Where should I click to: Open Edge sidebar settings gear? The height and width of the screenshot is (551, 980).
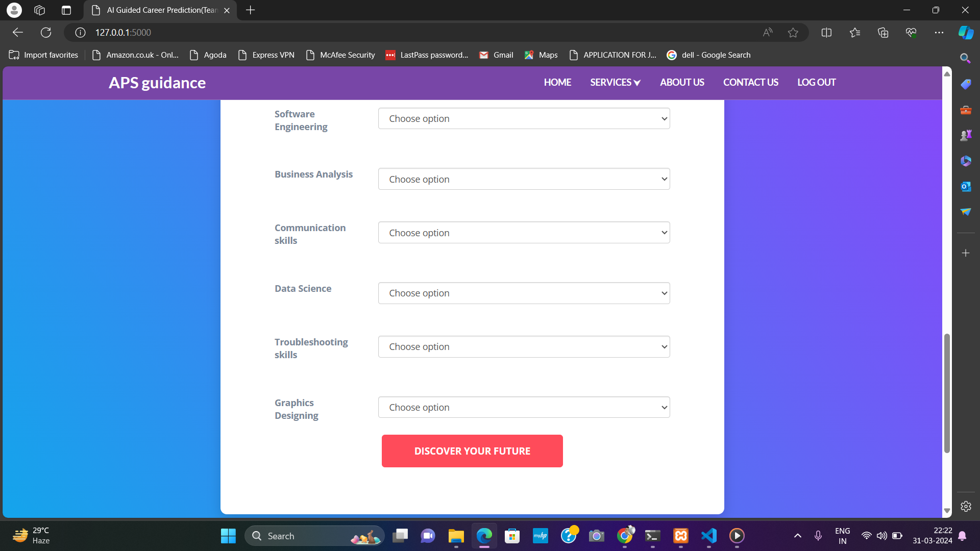pyautogui.click(x=965, y=506)
